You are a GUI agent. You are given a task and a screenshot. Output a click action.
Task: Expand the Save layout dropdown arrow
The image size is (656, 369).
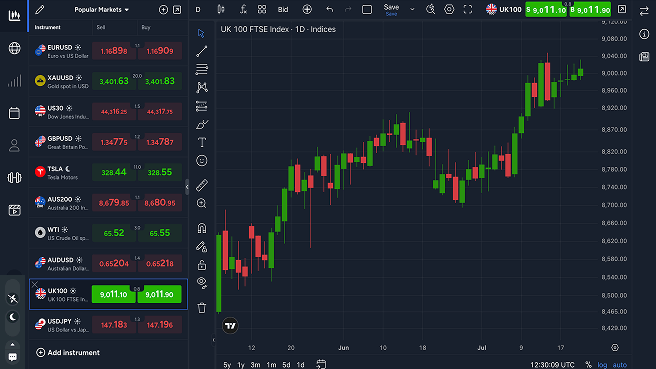point(412,9)
